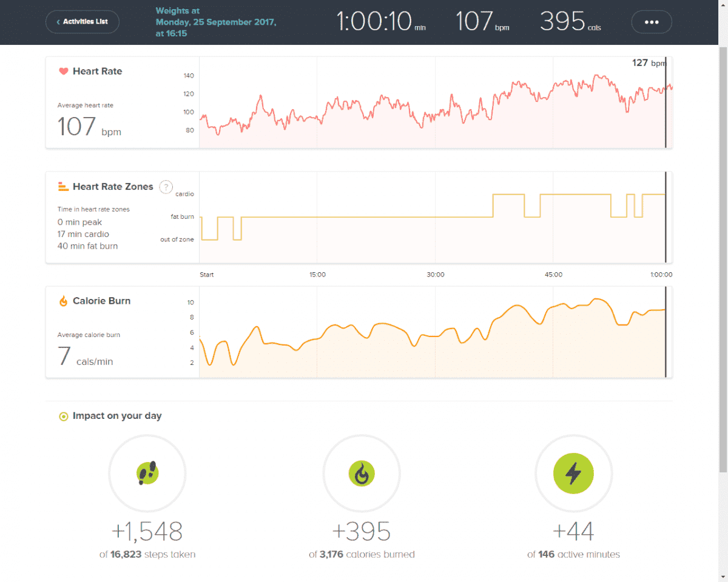Click the 30:00 mark on time axis

pyautogui.click(x=435, y=275)
